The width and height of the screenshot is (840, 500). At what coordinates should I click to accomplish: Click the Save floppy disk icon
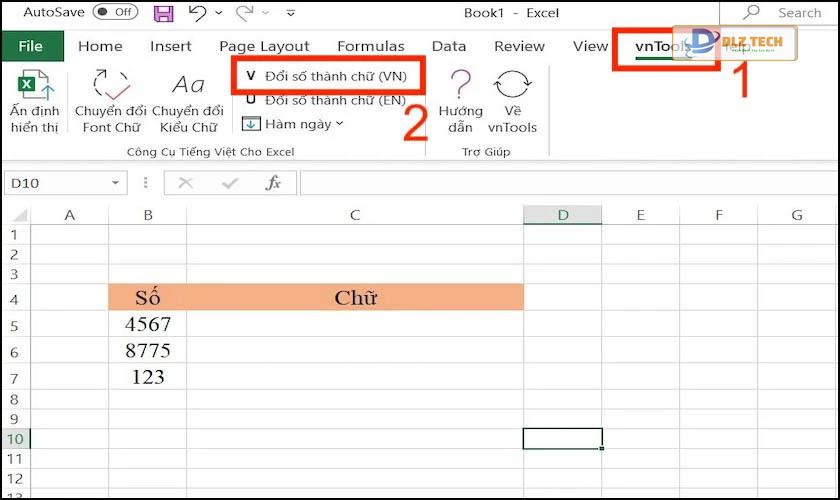tap(163, 13)
